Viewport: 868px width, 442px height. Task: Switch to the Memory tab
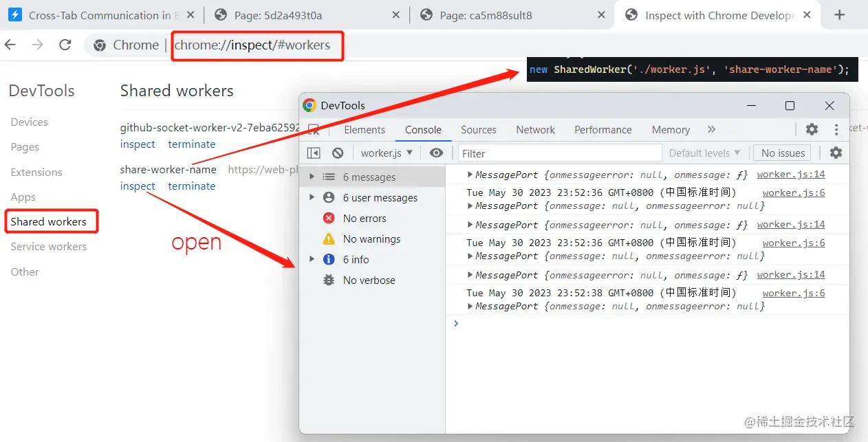coord(671,129)
